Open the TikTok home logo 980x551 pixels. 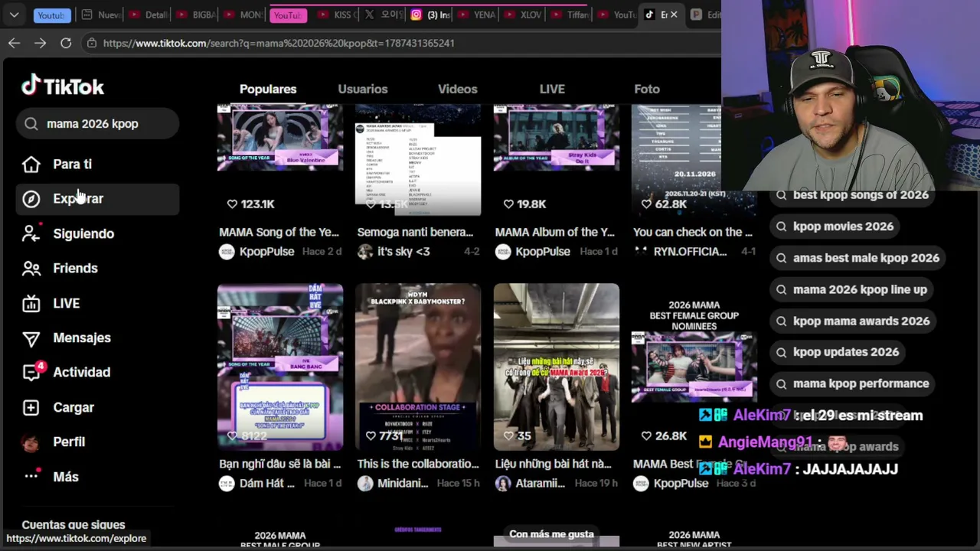(x=63, y=86)
